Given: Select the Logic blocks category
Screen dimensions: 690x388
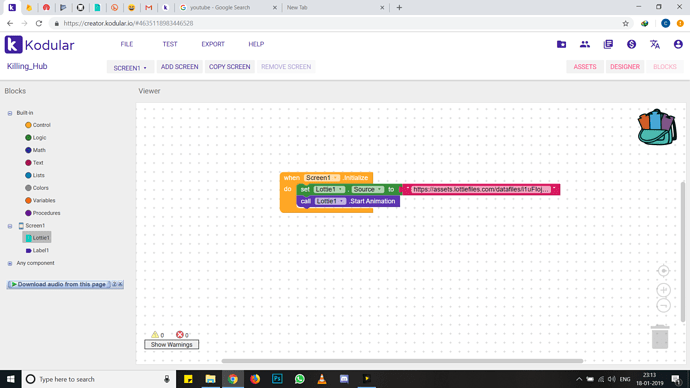Looking at the screenshot, I should pyautogui.click(x=36, y=138).
